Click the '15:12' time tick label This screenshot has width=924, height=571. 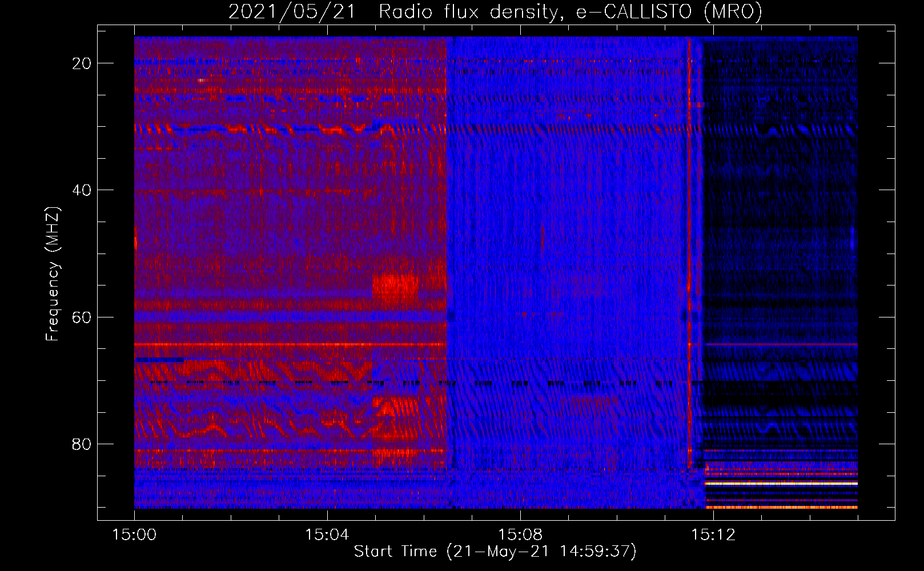pyautogui.click(x=713, y=535)
